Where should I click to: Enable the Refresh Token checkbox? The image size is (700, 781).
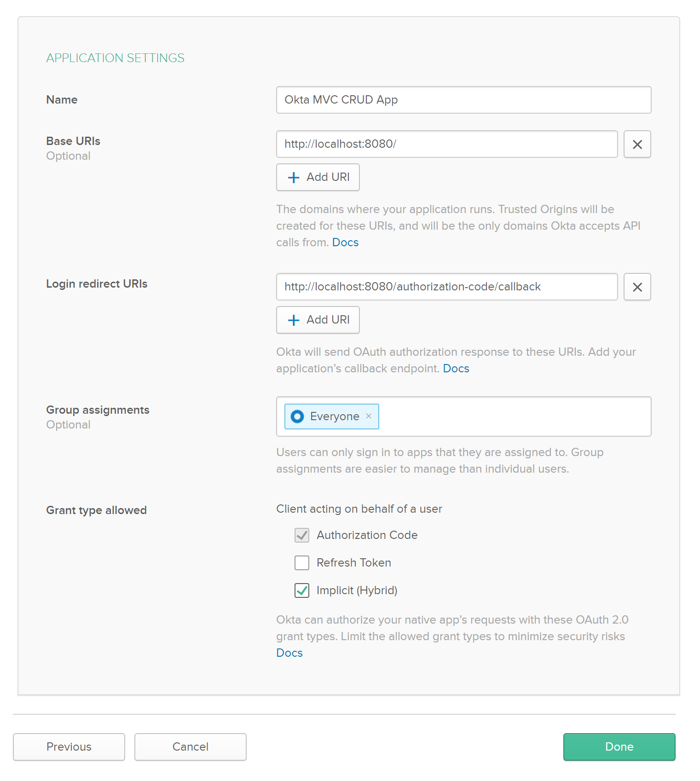(302, 563)
